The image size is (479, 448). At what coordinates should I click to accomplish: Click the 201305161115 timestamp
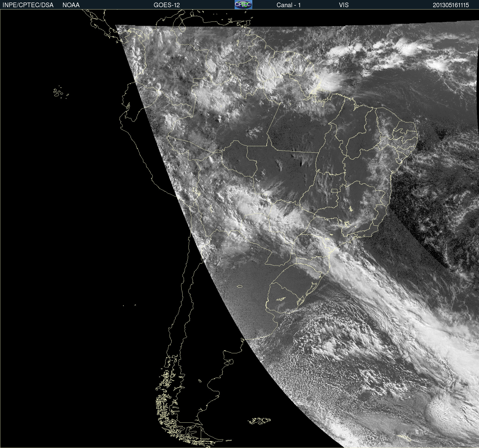451,5
